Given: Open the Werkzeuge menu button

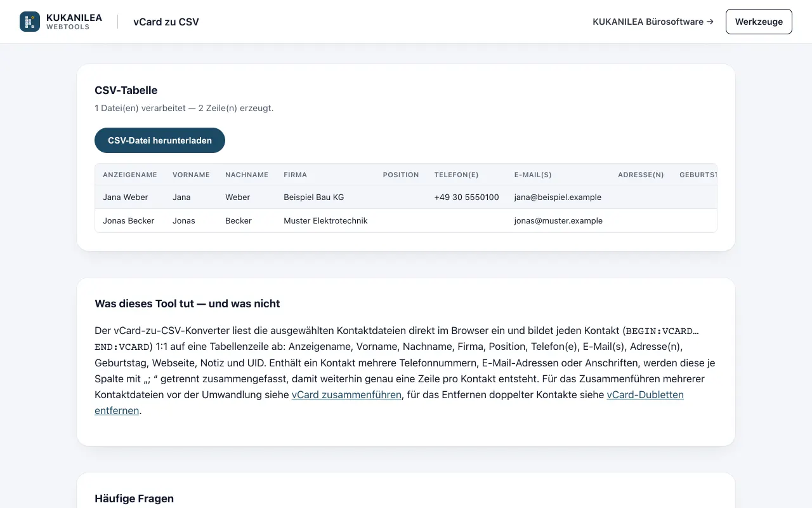Looking at the screenshot, I should (x=759, y=22).
